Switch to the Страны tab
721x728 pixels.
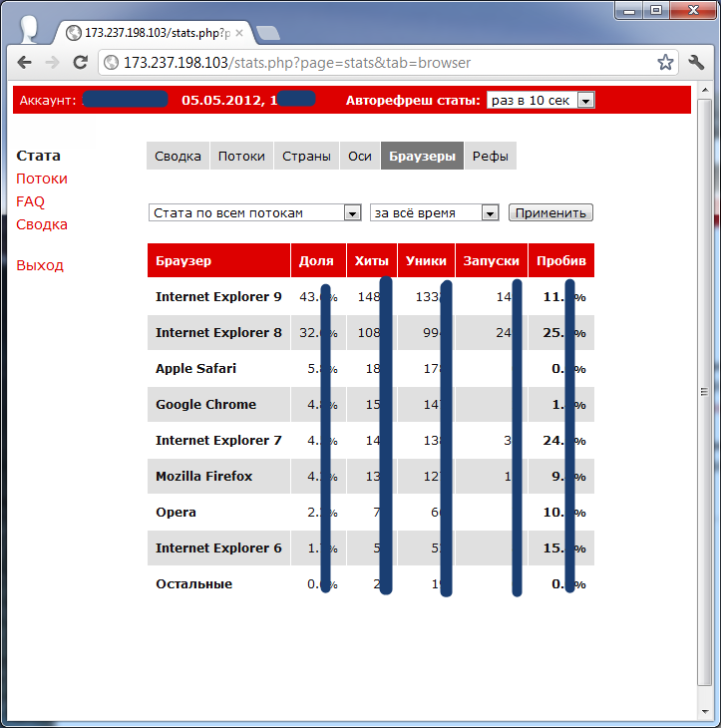pyautogui.click(x=306, y=156)
